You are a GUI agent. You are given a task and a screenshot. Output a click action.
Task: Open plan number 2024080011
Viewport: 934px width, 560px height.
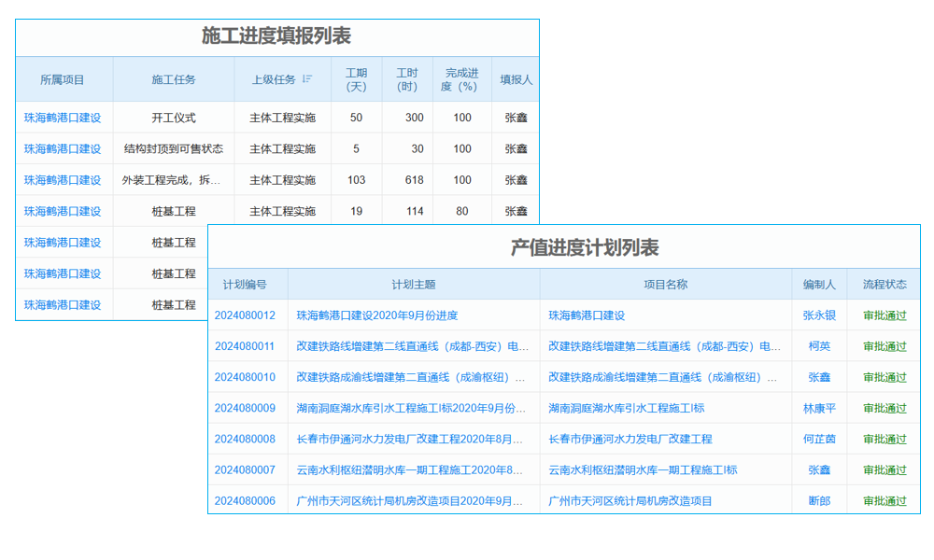tap(244, 346)
